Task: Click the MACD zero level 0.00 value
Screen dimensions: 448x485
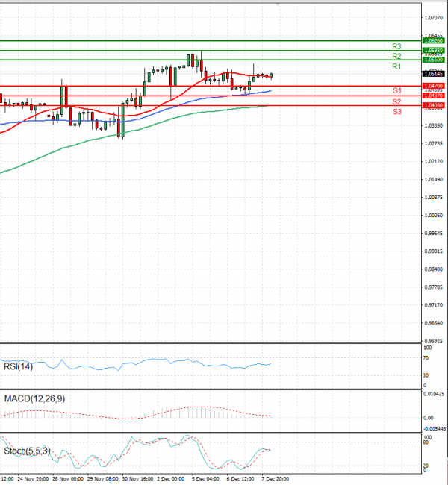Action: [429, 418]
